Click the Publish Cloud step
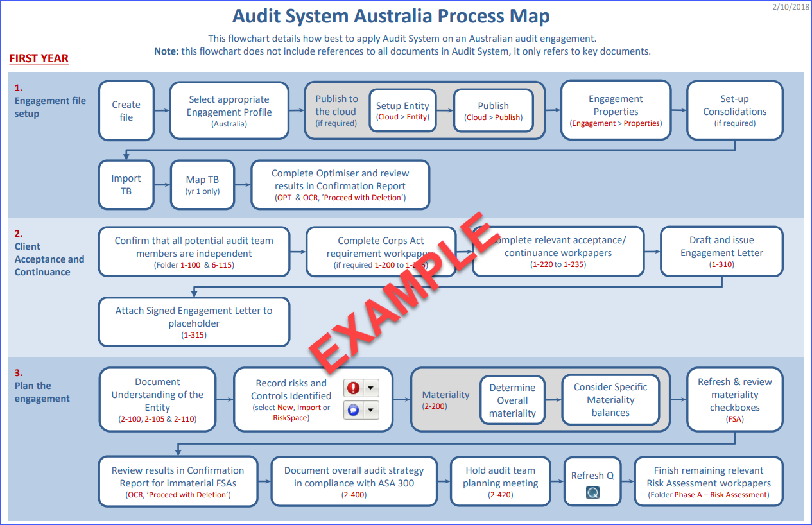This screenshot has width=812, height=525. coord(494,110)
